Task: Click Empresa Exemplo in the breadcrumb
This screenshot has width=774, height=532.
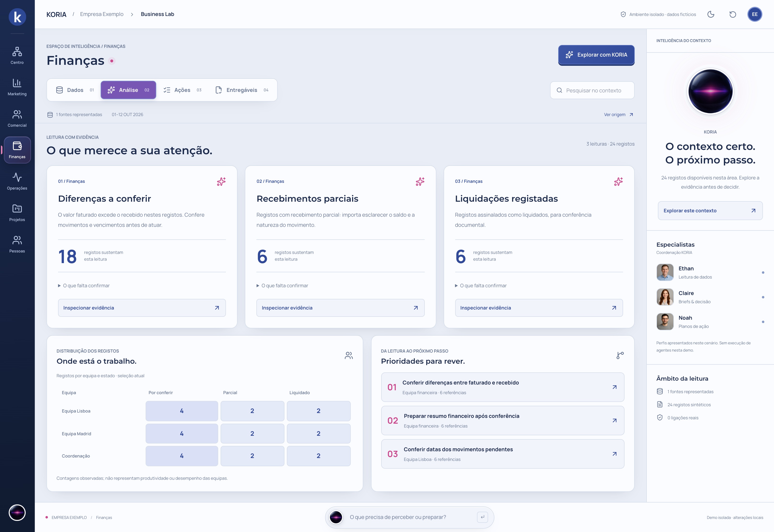Action: [x=102, y=14]
